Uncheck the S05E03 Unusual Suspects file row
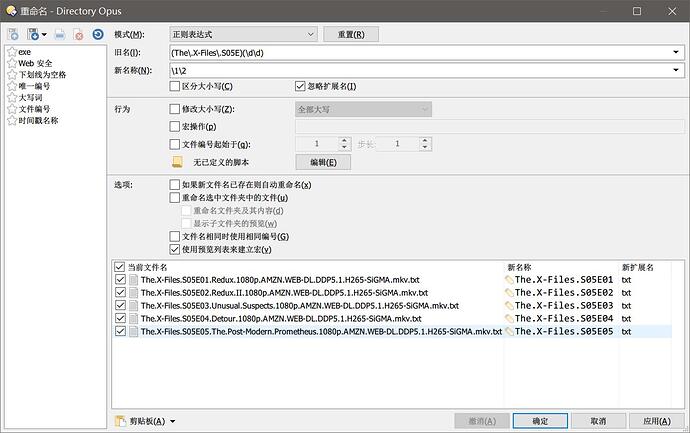 click(121, 305)
